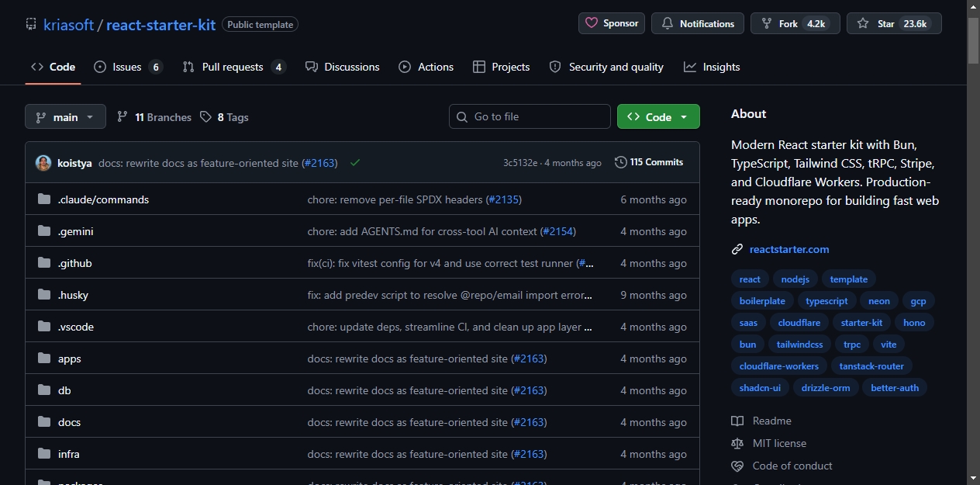The width and height of the screenshot is (980, 485).
Task: Click the Readme book icon
Action: [737, 421]
